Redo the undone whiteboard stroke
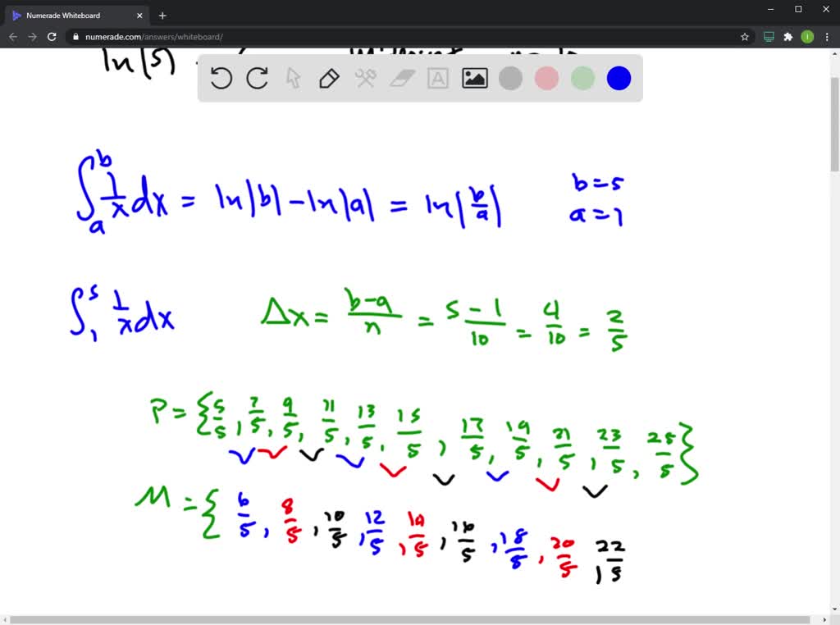 coord(256,78)
